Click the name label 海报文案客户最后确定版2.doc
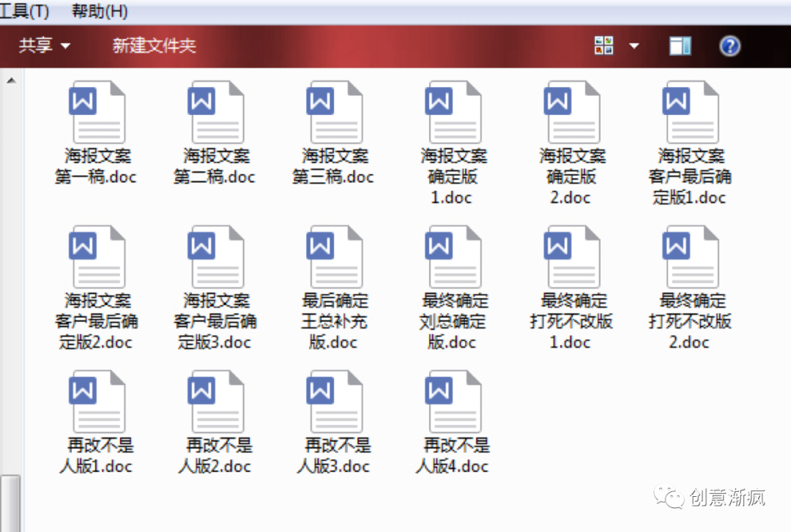This screenshot has height=532, width=791. tap(97, 321)
